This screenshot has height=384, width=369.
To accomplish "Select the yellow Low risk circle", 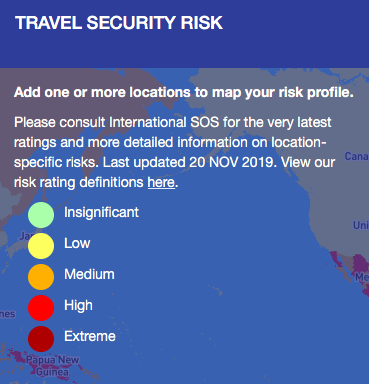I will (x=41, y=246).
